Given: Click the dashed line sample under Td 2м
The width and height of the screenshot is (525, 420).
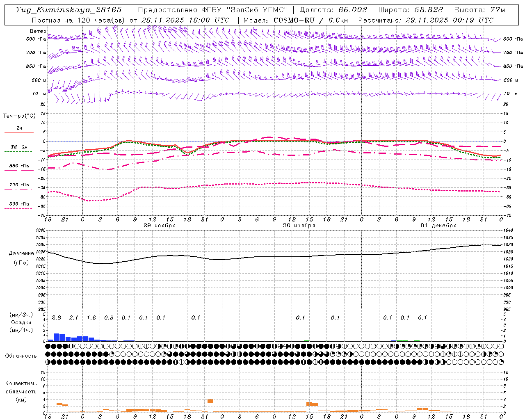Looking at the screenshot, I should [18, 152].
